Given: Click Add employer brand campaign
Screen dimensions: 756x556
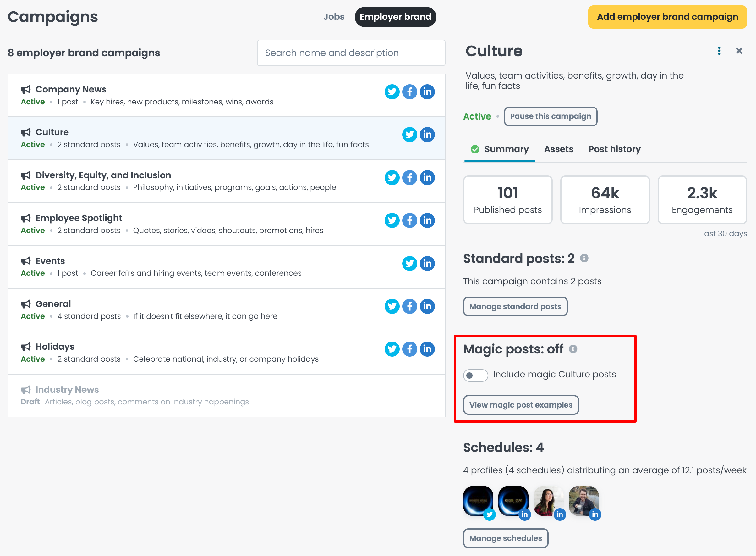Looking at the screenshot, I should (667, 16).
